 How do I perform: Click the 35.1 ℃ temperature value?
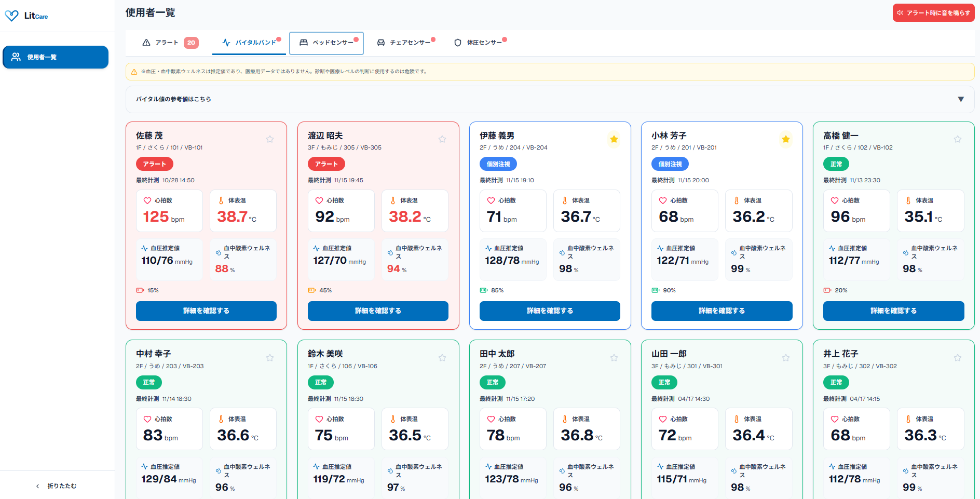pos(923,217)
